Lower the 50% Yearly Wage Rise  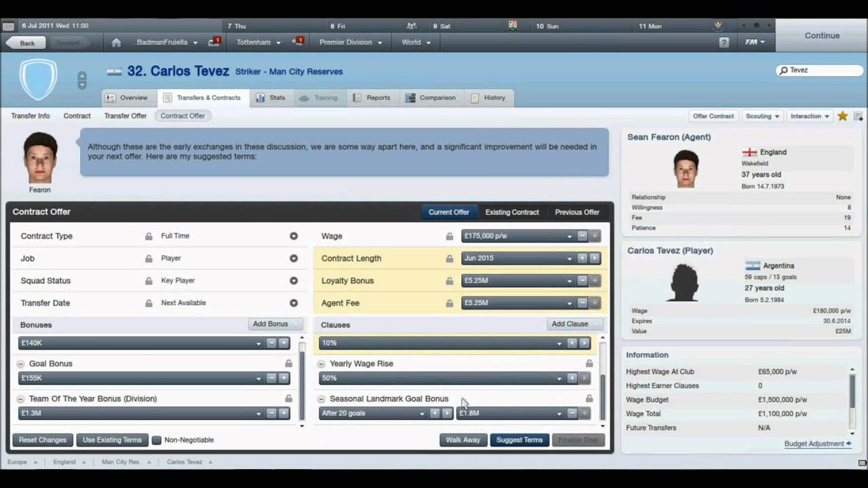click(x=572, y=378)
